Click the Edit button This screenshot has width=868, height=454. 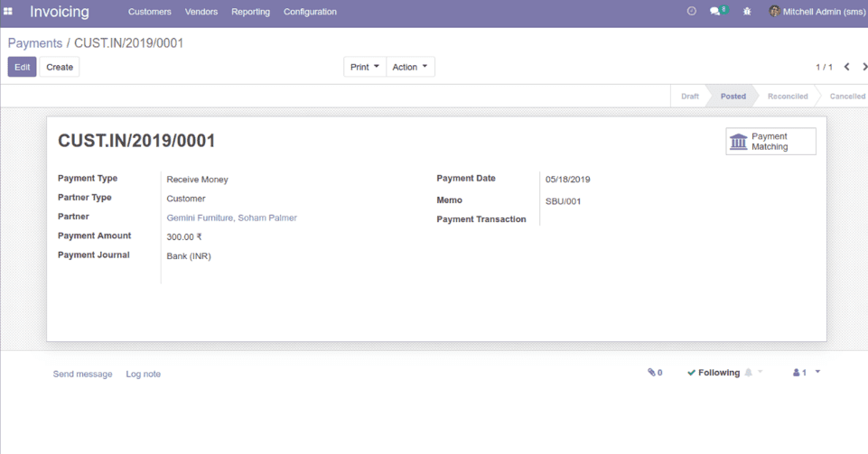(x=23, y=67)
